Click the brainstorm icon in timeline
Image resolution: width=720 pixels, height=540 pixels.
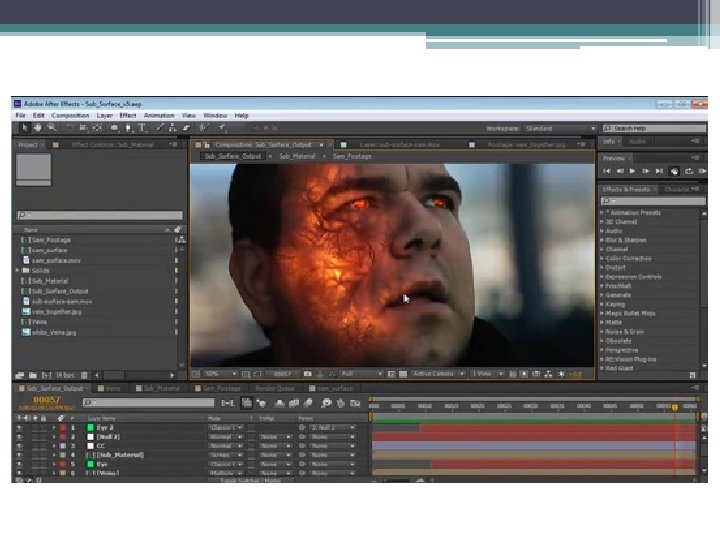(x=326, y=403)
